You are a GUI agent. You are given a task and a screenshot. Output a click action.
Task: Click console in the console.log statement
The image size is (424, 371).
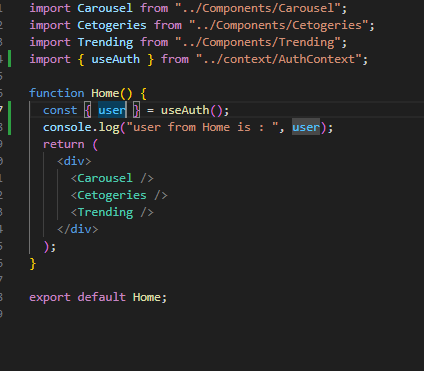pos(67,127)
